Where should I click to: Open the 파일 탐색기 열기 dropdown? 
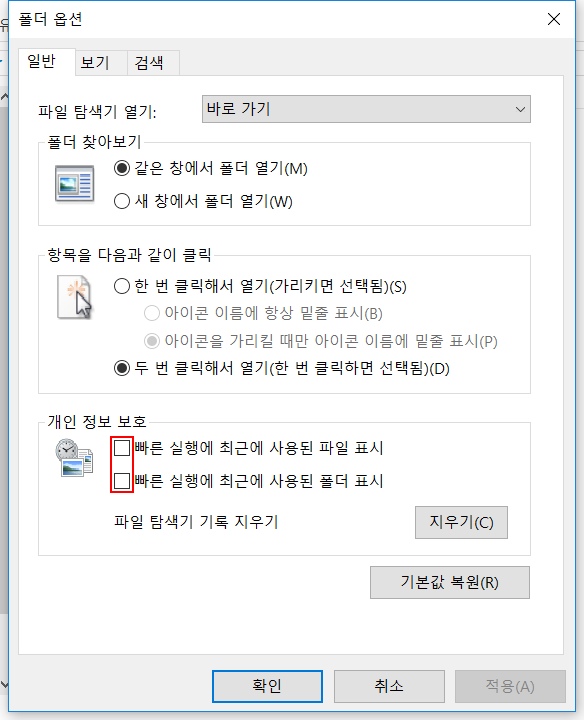[366, 109]
